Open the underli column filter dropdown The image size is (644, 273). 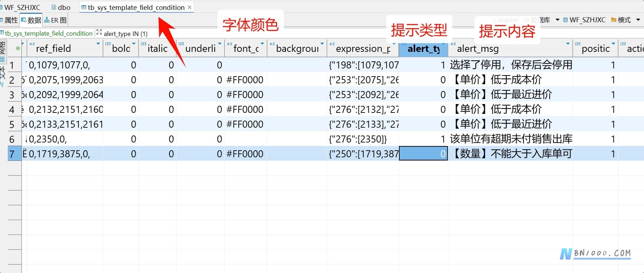[x=220, y=44]
